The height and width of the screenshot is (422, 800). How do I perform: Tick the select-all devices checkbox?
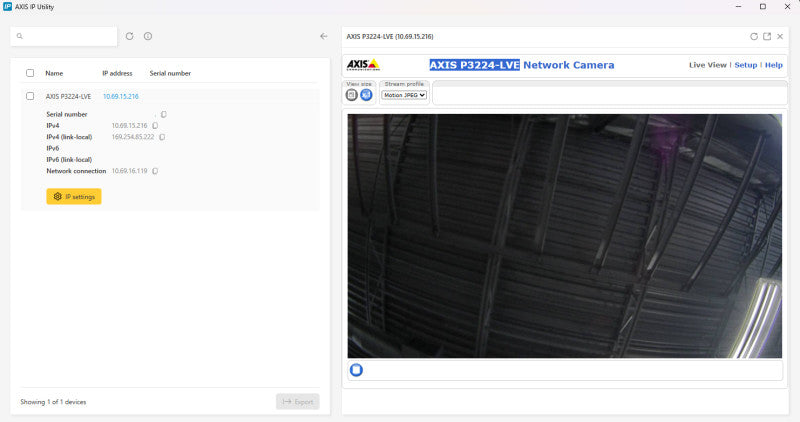click(x=30, y=73)
